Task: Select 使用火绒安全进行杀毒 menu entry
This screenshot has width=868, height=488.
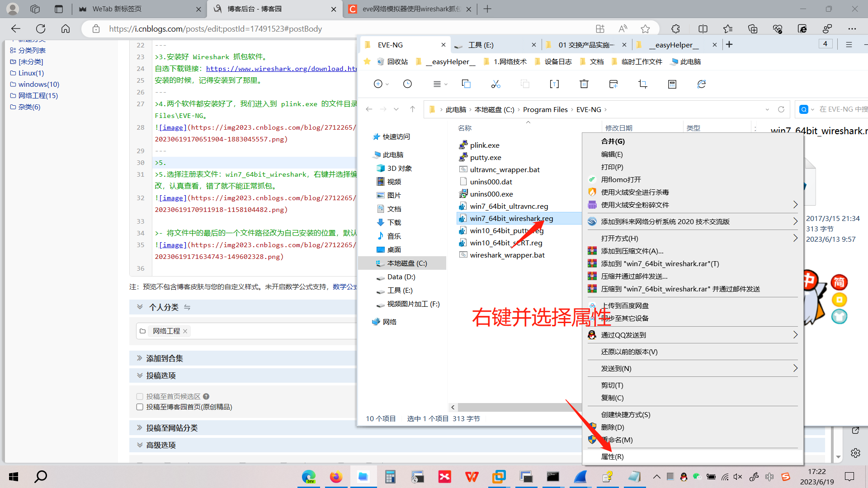Action: [x=693, y=192]
